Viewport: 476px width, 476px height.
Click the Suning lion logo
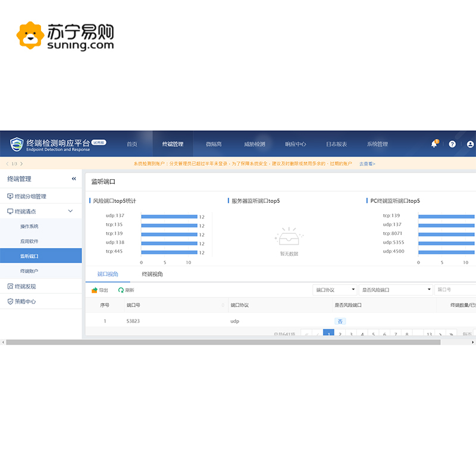30,34
